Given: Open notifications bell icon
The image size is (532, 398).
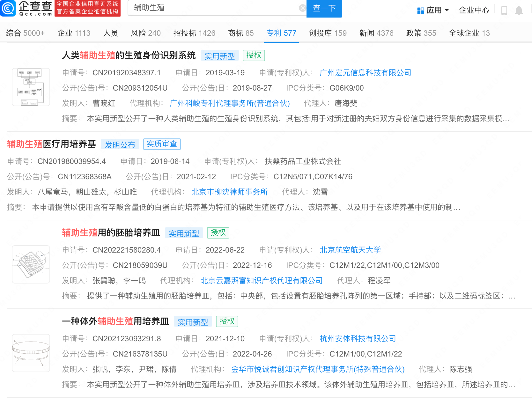Looking at the screenshot, I should (519, 11).
